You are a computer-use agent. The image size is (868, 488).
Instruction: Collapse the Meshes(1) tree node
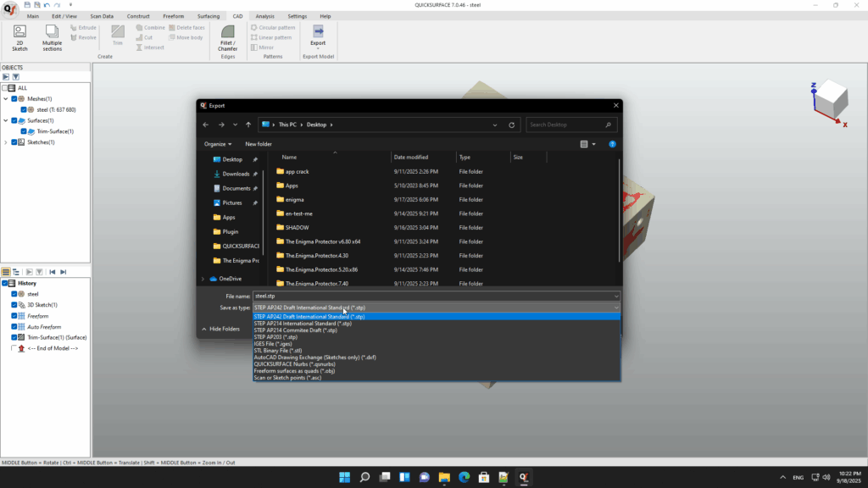[x=6, y=98]
